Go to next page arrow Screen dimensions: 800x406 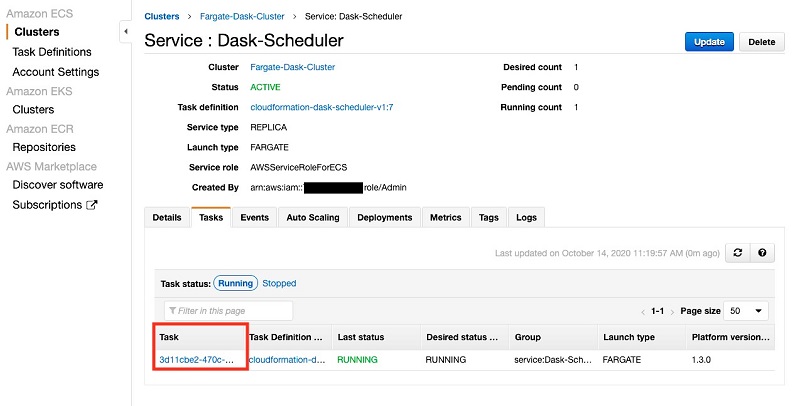(x=672, y=312)
